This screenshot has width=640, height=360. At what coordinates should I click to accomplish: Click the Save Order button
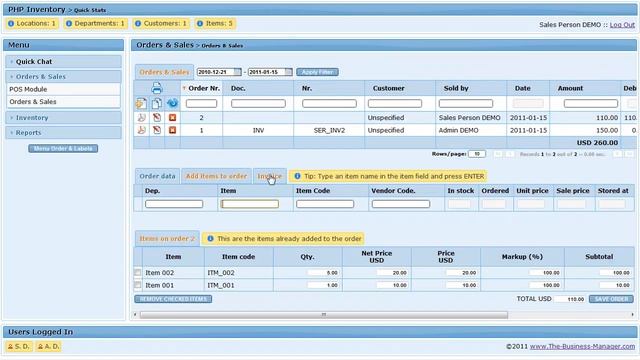(x=611, y=299)
